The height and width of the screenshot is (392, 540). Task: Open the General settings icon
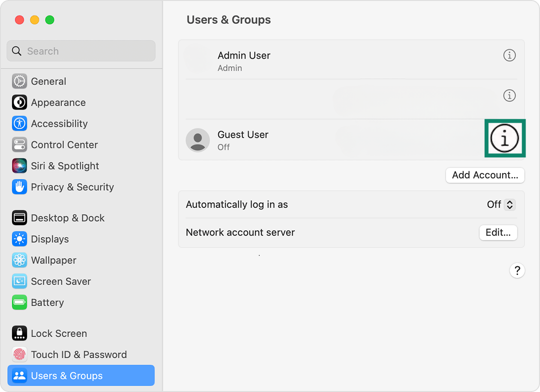pos(19,81)
